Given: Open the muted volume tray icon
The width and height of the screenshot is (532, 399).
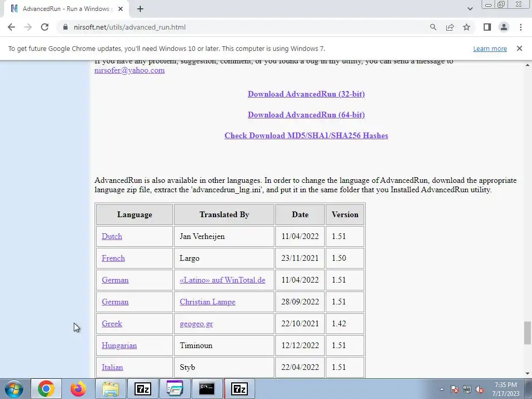Looking at the screenshot, I should 480,389.
